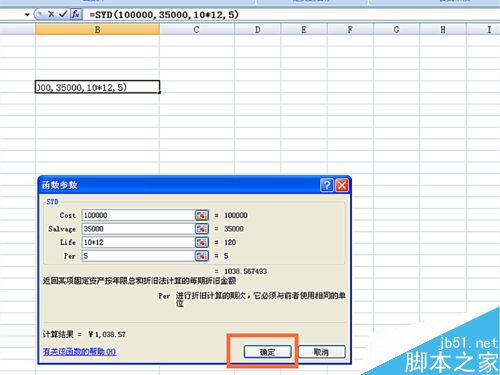Screen dimensions: 500x375
Task: Click the collapse dialog icon for Per field
Action: (202, 256)
